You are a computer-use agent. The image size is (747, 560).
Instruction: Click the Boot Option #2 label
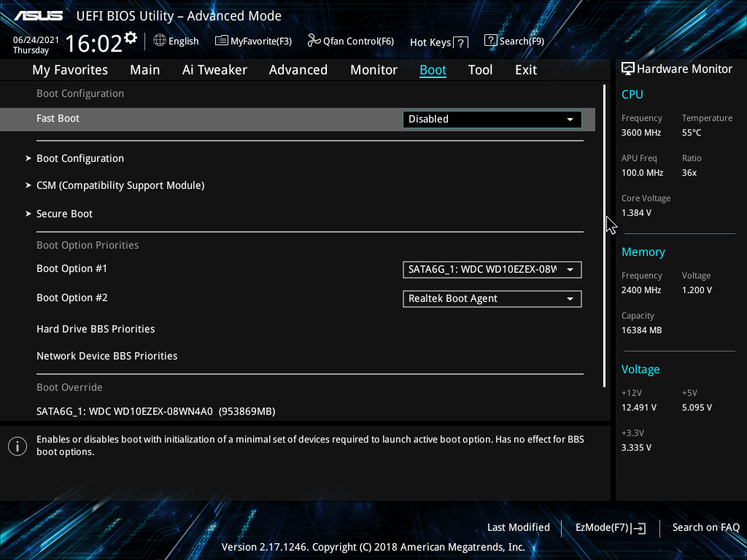pos(72,297)
